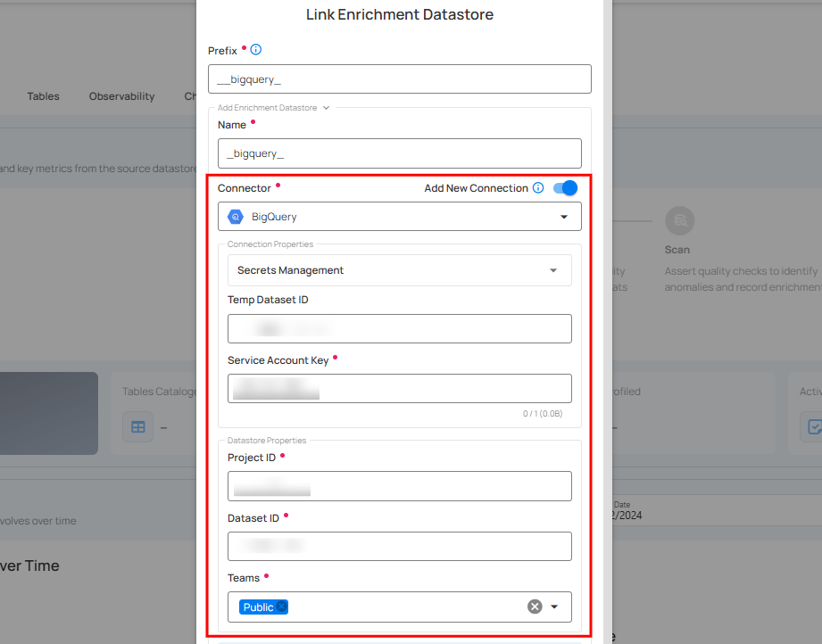Disable the Add New Connection toggle
Image resolution: width=822 pixels, height=644 pixels.
pyautogui.click(x=565, y=188)
